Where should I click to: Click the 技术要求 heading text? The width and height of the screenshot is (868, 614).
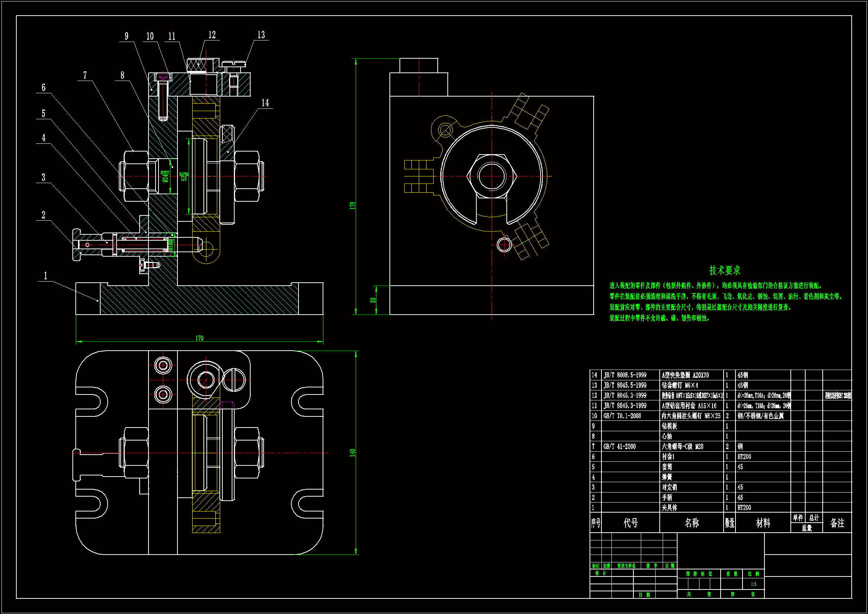tap(724, 270)
